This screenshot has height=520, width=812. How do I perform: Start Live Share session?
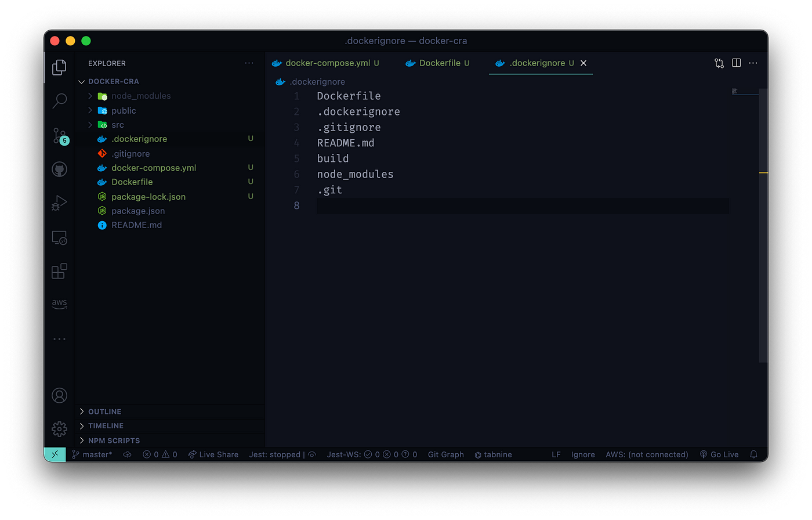213,454
